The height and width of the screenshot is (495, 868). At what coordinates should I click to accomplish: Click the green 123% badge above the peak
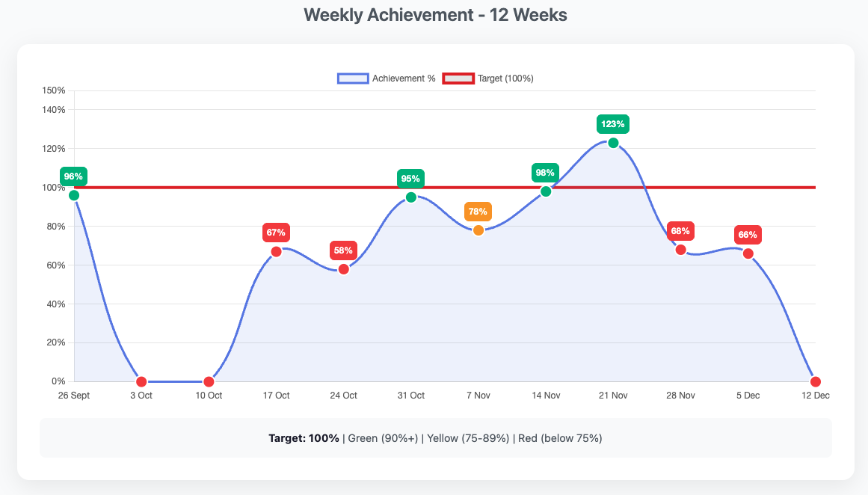point(612,123)
